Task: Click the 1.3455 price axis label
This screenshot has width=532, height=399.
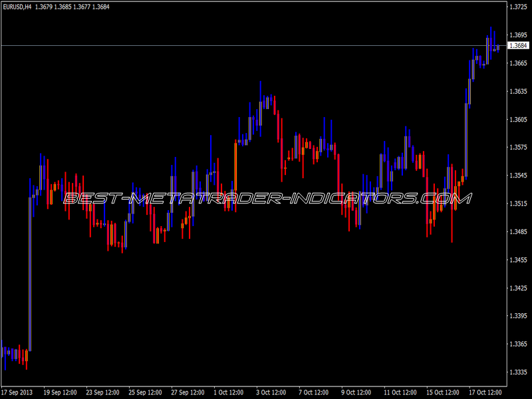Action: (519, 260)
